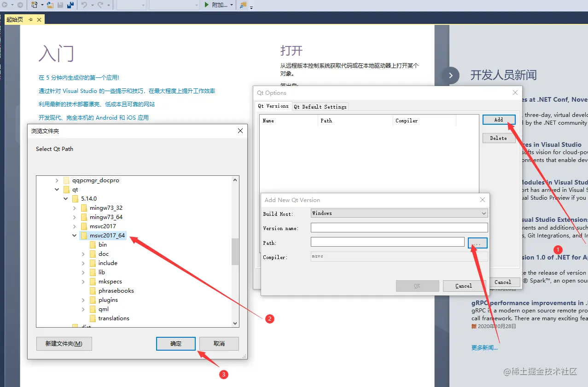Click folder tree scroll up arrow
Screen dimensions: 588x387
pyautogui.click(x=235, y=180)
